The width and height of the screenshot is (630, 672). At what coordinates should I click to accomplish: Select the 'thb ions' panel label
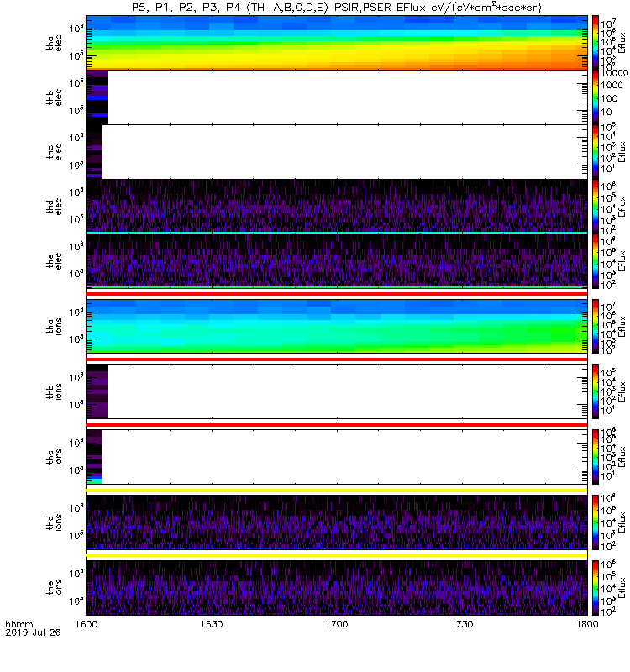[x=54, y=391]
